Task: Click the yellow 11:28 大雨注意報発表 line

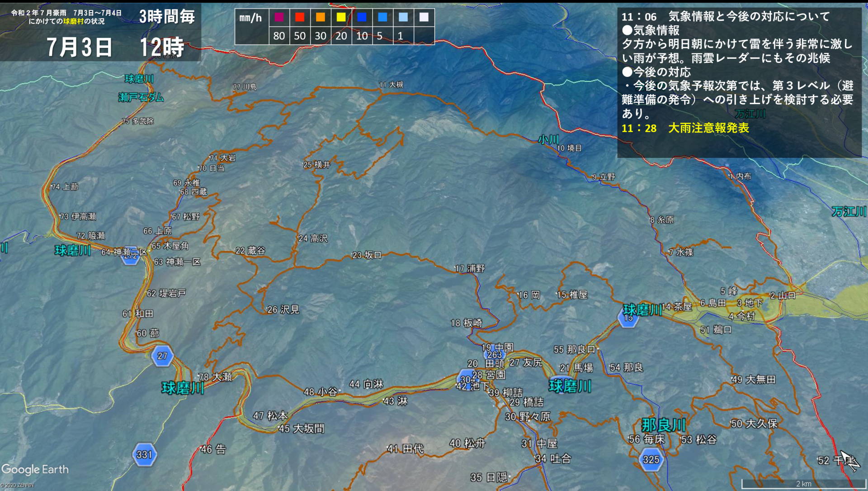Action: (685, 128)
